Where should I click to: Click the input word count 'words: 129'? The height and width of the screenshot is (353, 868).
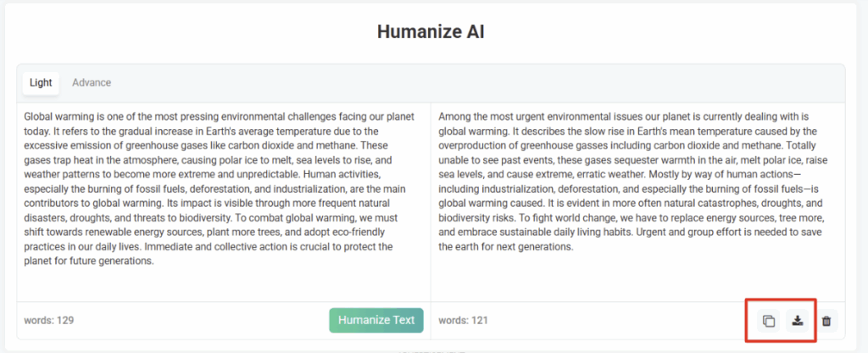[x=49, y=321]
